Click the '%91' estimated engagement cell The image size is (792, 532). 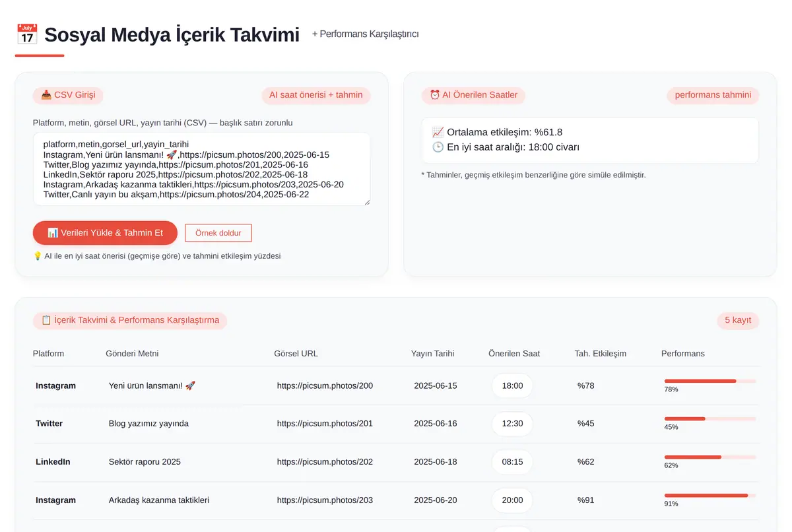(586, 500)
